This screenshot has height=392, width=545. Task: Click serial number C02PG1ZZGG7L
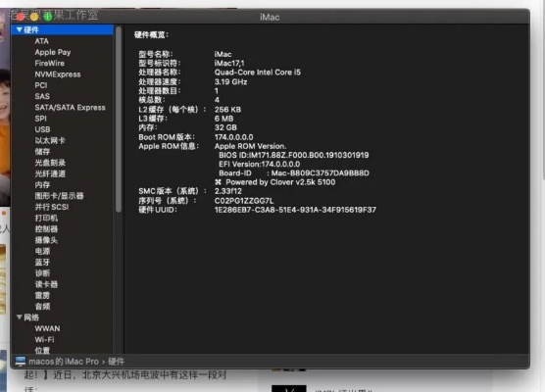pyautogui.click(x=244, y=201)
